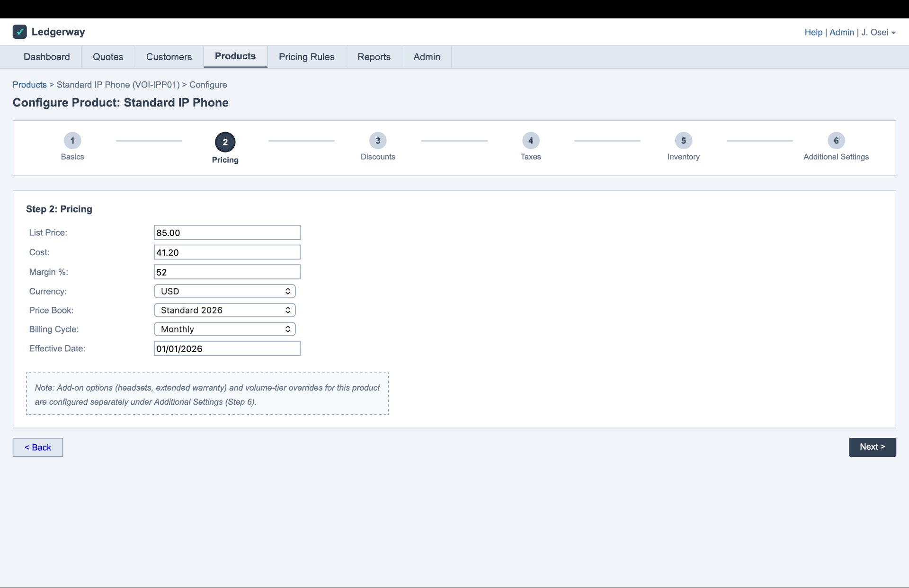909x588 pixels.
Task: Jump to step 5 Inventory circle
Action: (684, 141)
